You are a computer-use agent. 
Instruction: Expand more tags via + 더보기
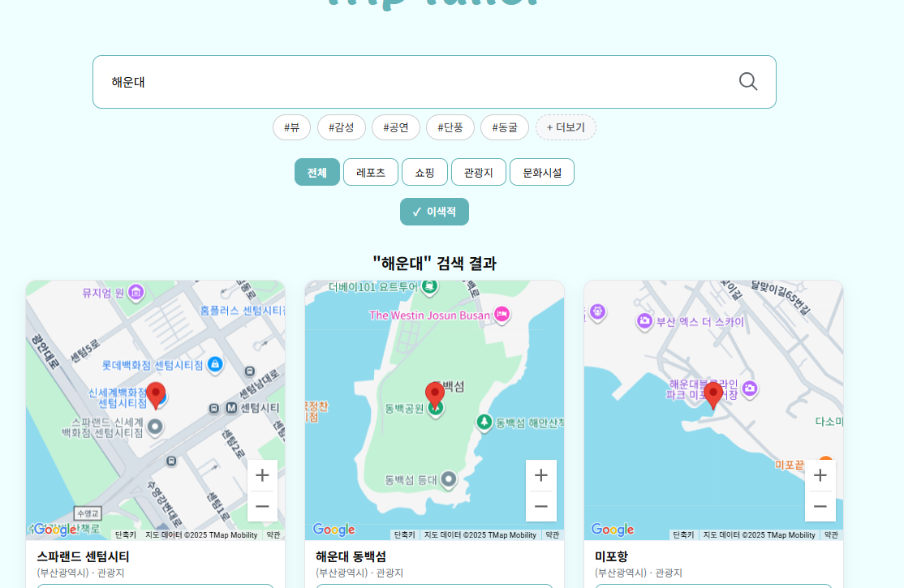coord(566,127)
